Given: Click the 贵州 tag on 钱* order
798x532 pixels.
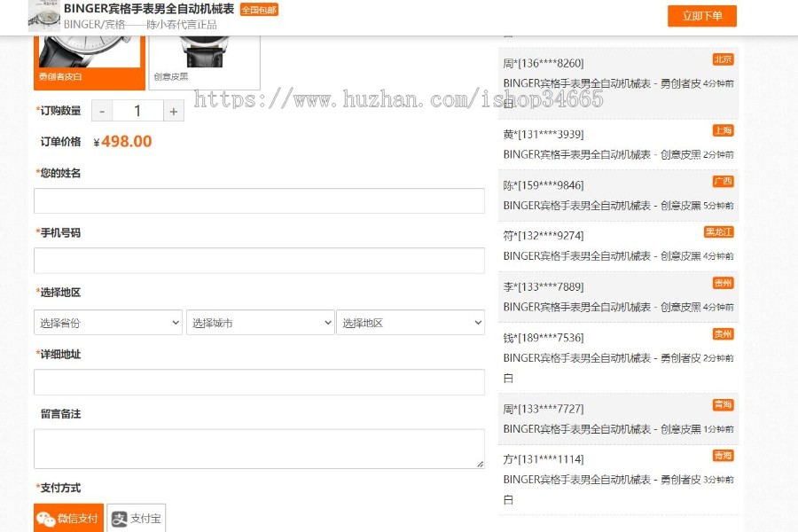Looking at the screenshot, I should [x=723, y=334].
